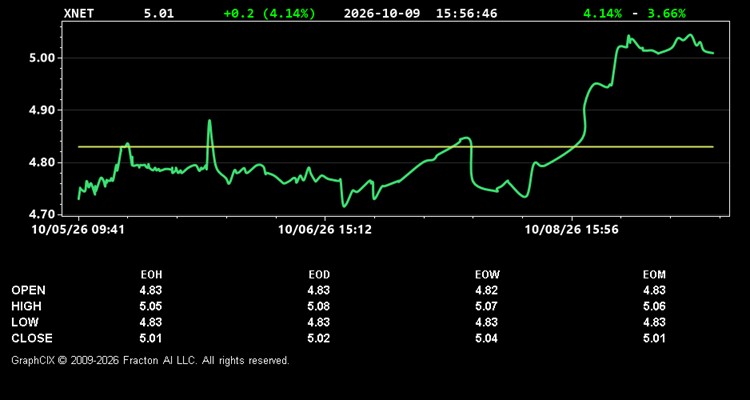Click the XNET ticker symbol
750x400 pixels.
[x=79, y=13]
